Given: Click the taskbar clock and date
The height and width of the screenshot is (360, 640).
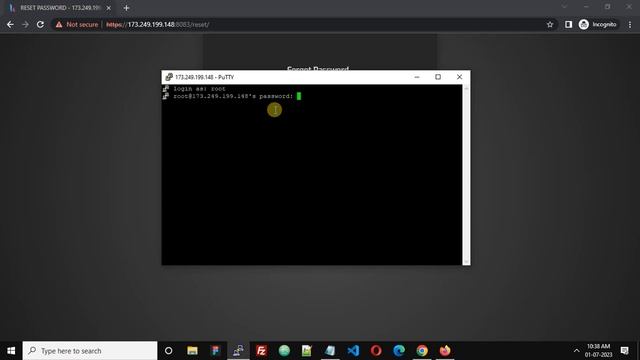Looking at the screenshot, I should coord(598,351).
